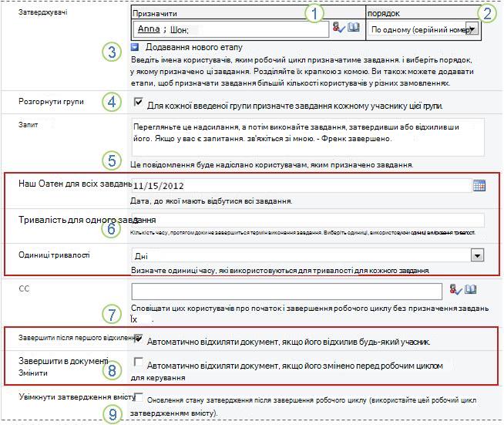Select the Дні duration units combo box
The image size is (504, 425).
pos(308,256)
